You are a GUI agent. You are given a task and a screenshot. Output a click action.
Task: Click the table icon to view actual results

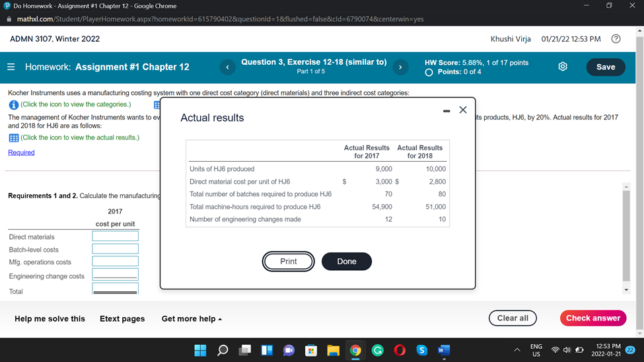pos(14,138)
